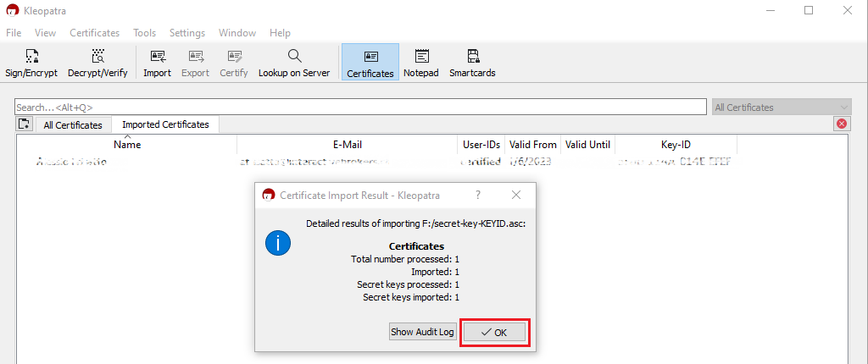Click "Total number processed: 1" text
The width and height of the screenshot is (868, 364).
tap(405, 259)
